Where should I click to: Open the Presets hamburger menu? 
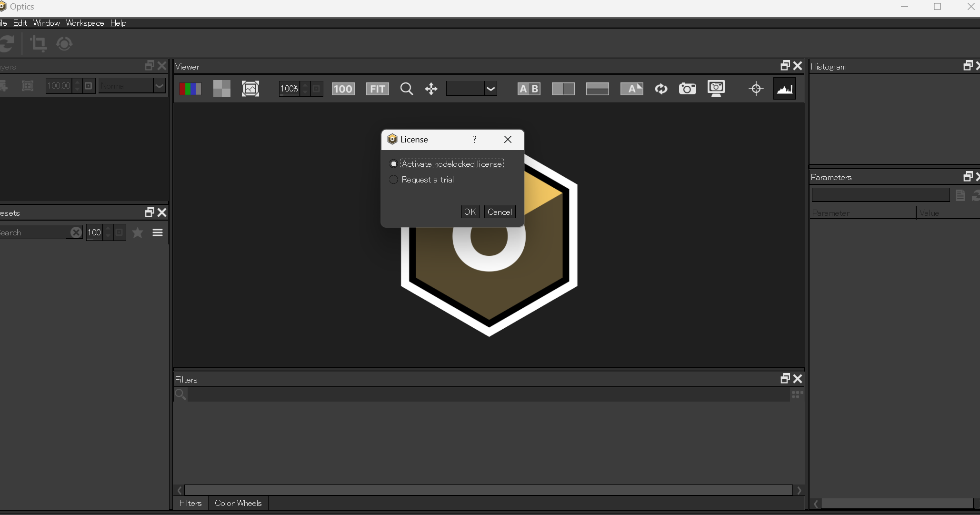click(158, 232)
